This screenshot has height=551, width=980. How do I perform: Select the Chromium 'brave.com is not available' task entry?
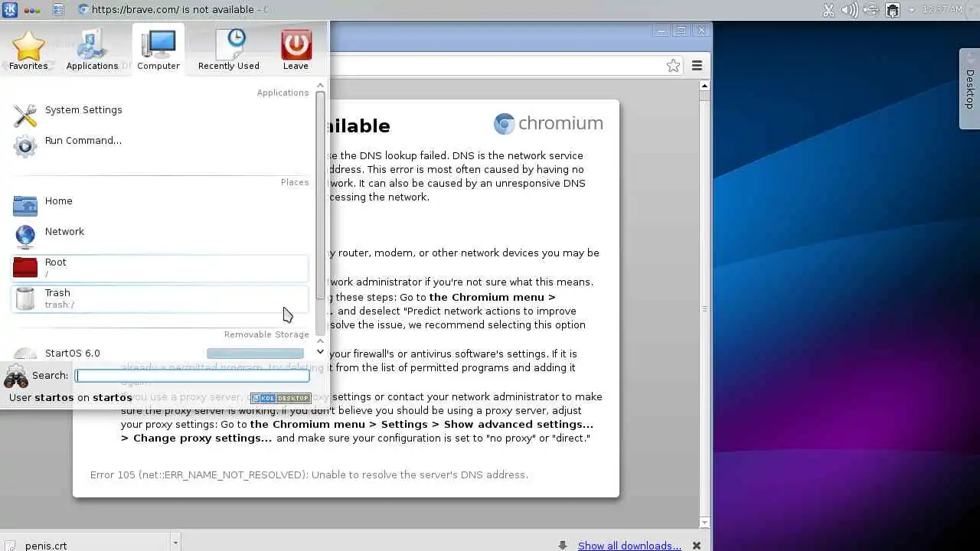click(x=175, y=10)
